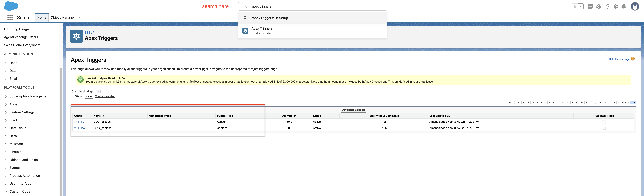Click the Developer Console button

[x=353, y=110]
